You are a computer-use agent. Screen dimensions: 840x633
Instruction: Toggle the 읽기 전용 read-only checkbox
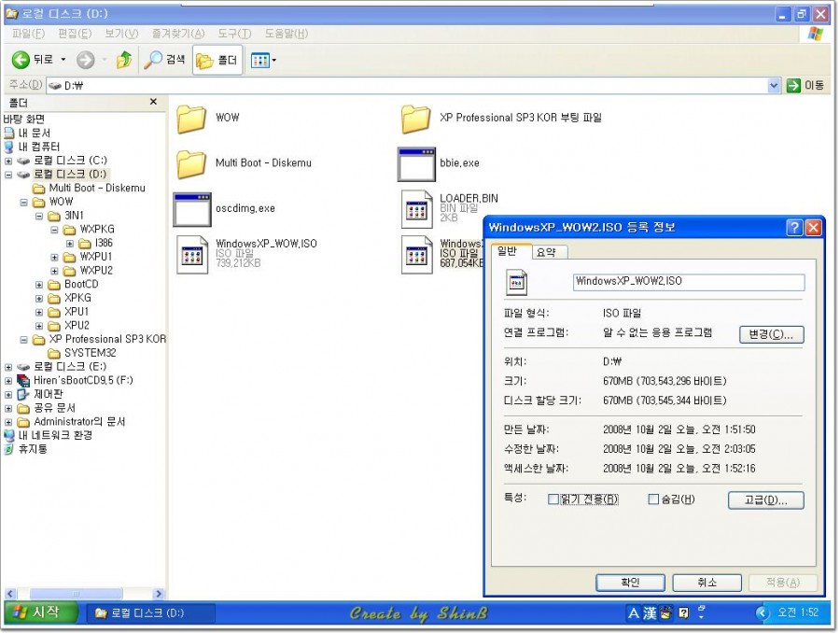pyautogui.click(x=553, y=499)
